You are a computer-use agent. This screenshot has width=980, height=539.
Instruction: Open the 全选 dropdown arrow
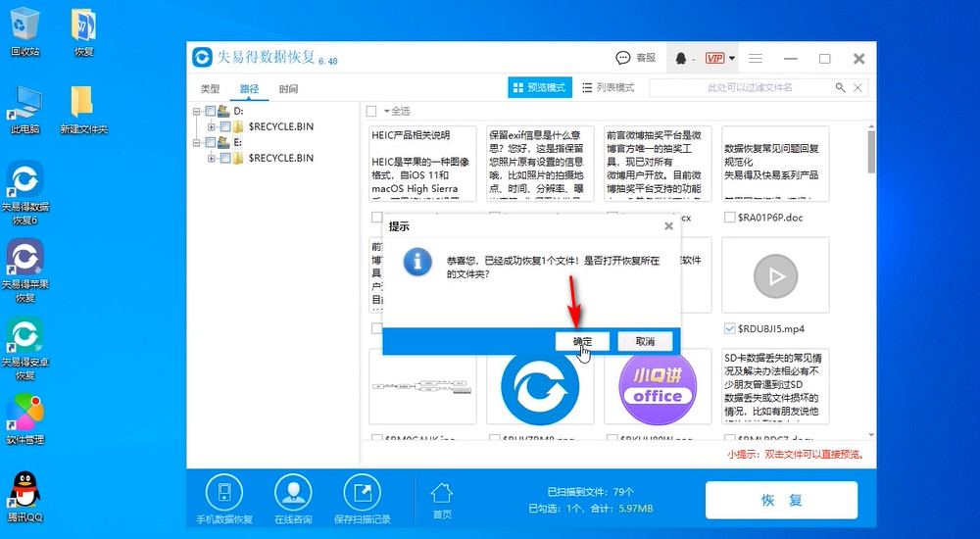click(x=386, y=112)
